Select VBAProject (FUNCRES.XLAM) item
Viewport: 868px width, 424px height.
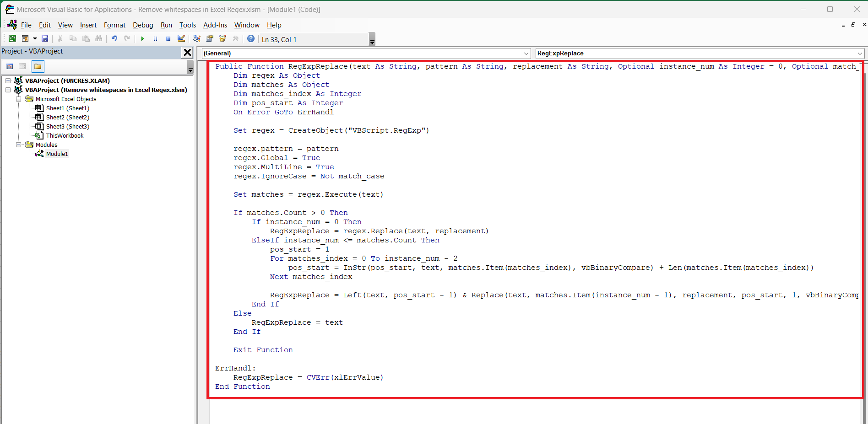pyautogui.click(x=67, y=81)
